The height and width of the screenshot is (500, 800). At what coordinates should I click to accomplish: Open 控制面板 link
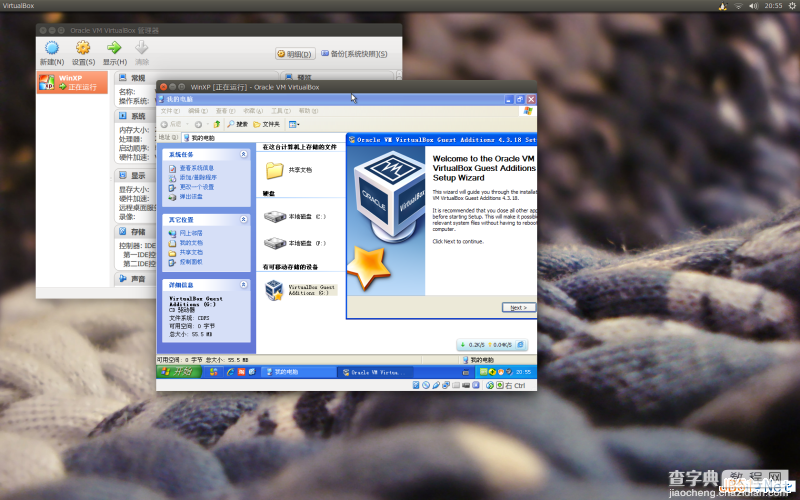(191, 262)
